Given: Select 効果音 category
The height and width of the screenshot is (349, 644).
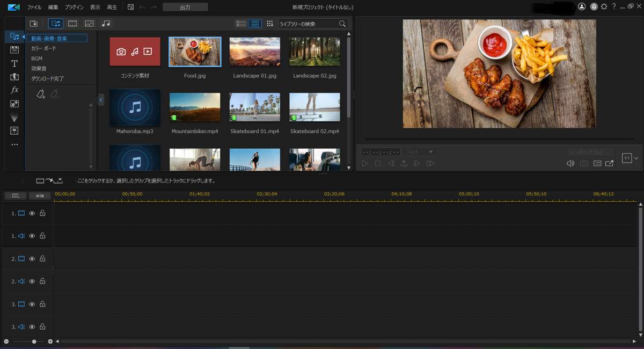Looking at the screenshot, I should pos(39,68).
